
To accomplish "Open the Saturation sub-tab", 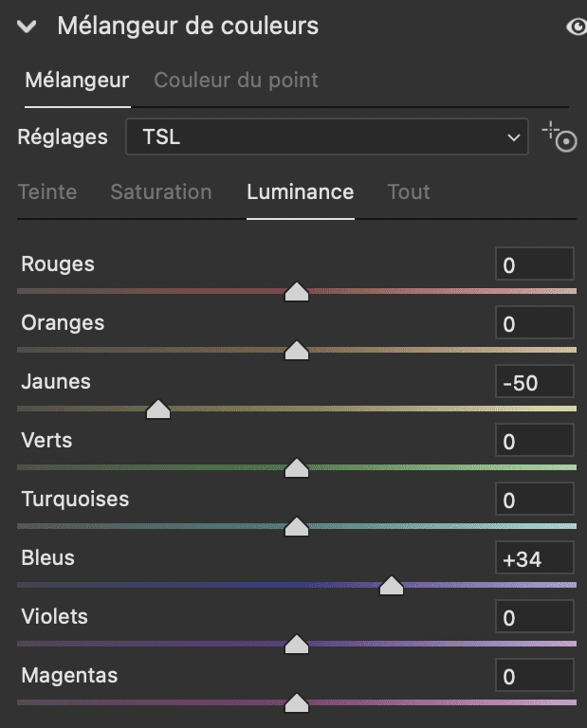I will pyautogui.click(x=161, y=192).
